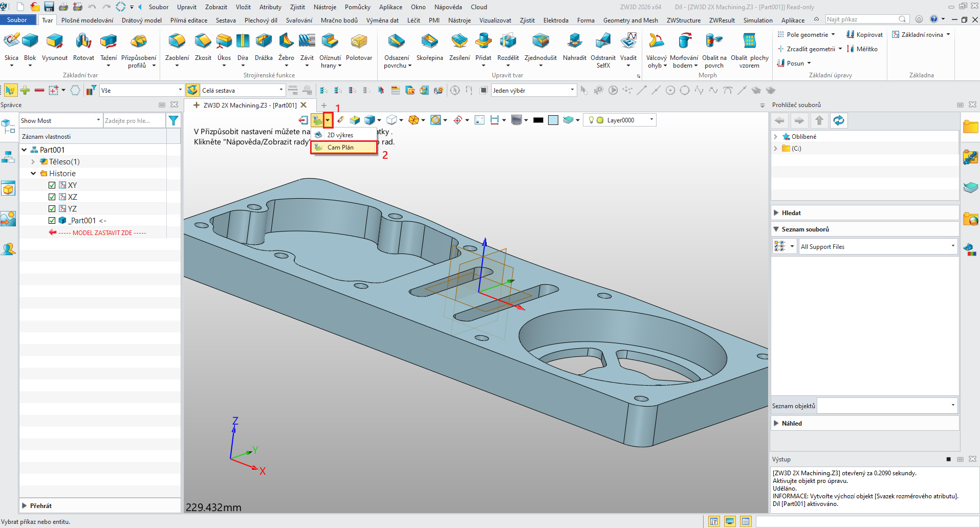Click the Najít příkaz search field
This screenshot has height=528, width=980.
point(866,19)
